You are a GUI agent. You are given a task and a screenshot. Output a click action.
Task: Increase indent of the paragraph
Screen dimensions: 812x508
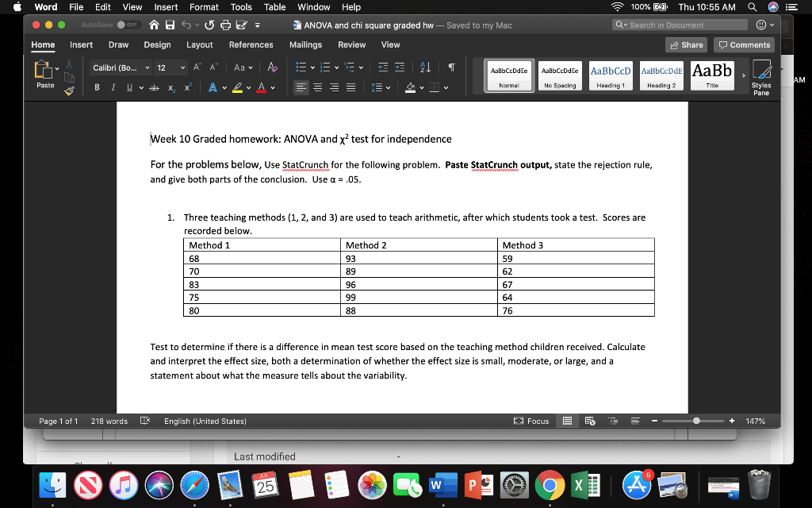[x=400, y=67]
